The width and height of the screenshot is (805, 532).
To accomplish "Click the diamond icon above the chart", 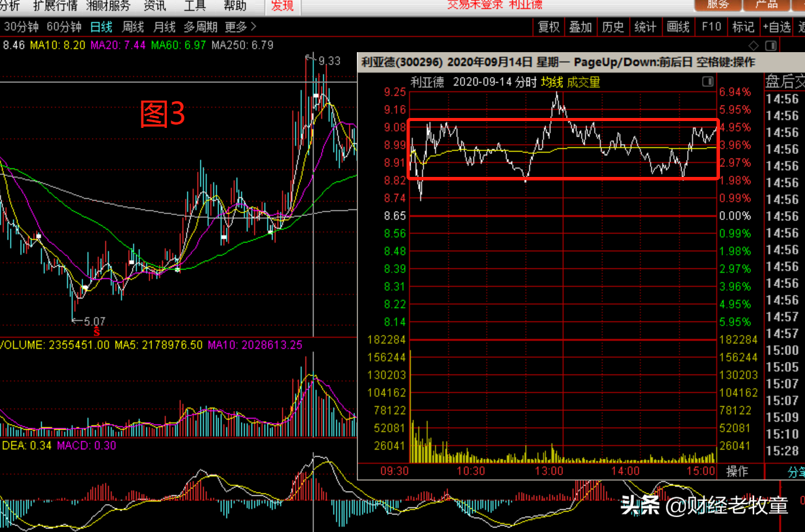I will tap(753, 45).
